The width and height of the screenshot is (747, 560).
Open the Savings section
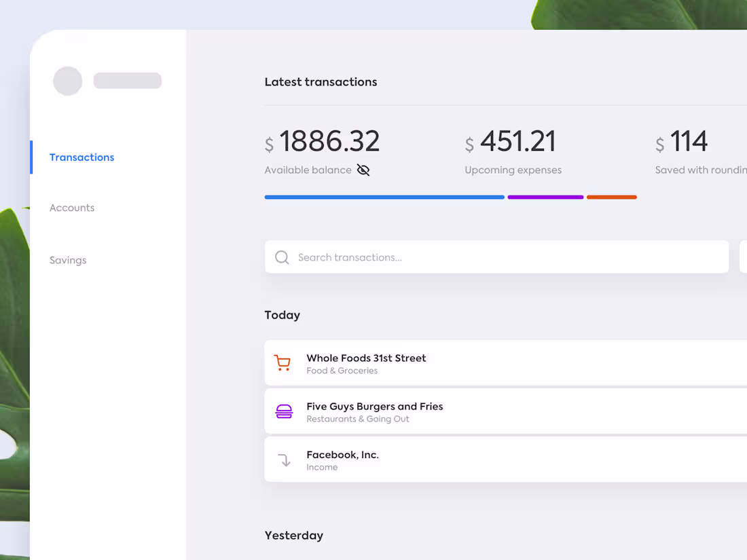68,260
